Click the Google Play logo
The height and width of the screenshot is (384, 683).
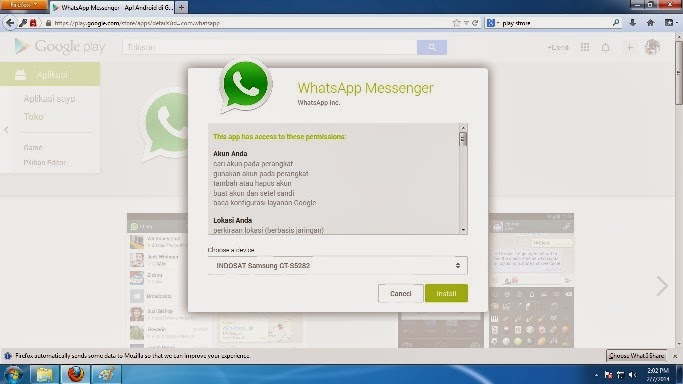point(60,47)
